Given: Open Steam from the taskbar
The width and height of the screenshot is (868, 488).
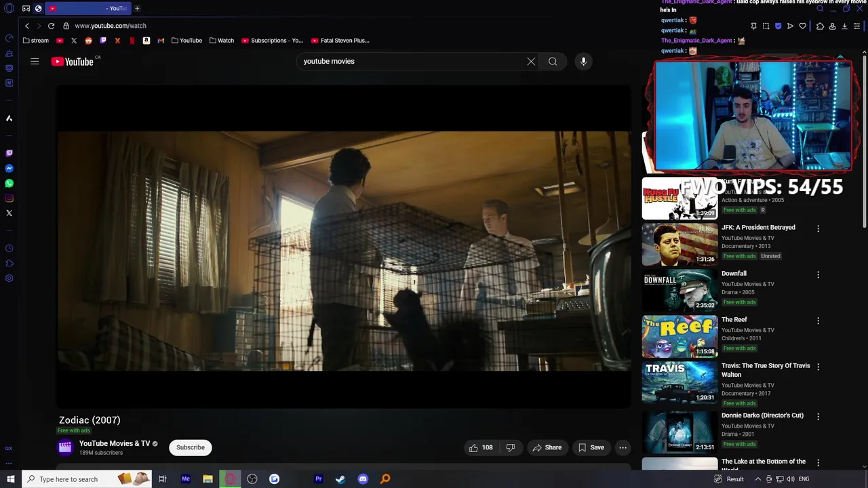Looking at the screenshot, I should click(x=340, y=479).
